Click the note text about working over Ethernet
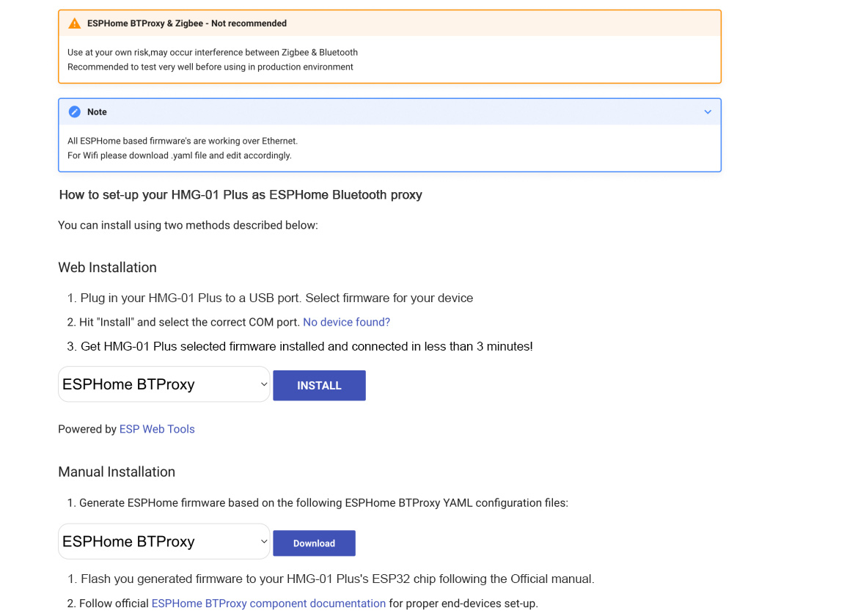The width and height of the screenshot is (847, 616). click(183, 141)
